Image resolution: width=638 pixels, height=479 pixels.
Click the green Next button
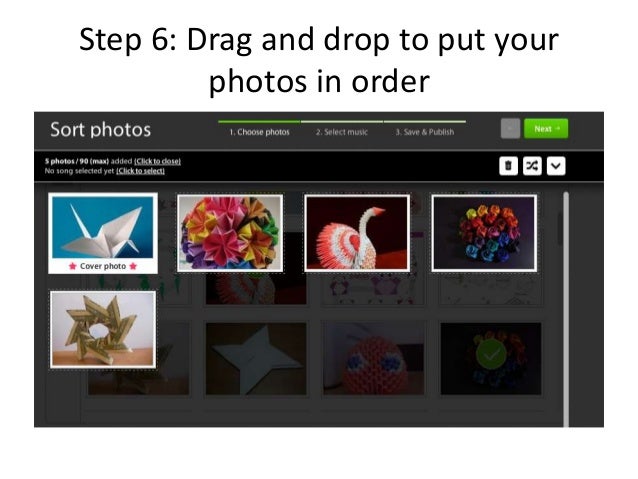point(546,129)
